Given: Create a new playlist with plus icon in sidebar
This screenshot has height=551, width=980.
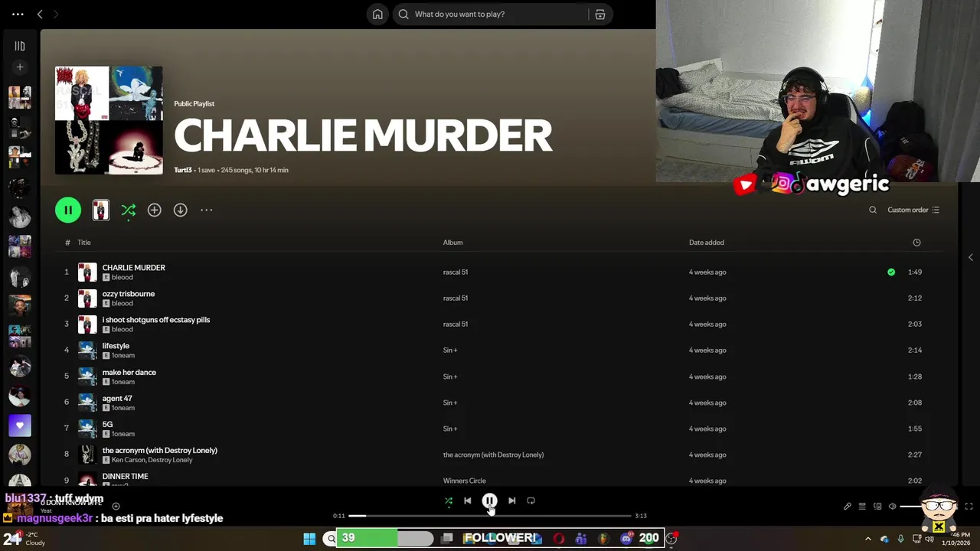Looking at the screenshot, I should tap(20, 67).
